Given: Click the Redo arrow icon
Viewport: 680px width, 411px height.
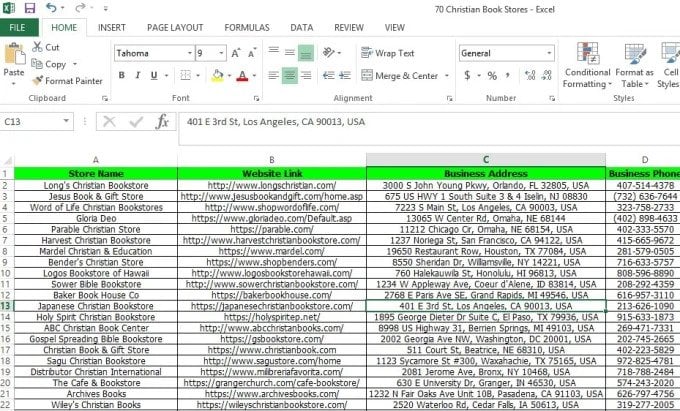Looking at the screenshot, I should 80,8.
